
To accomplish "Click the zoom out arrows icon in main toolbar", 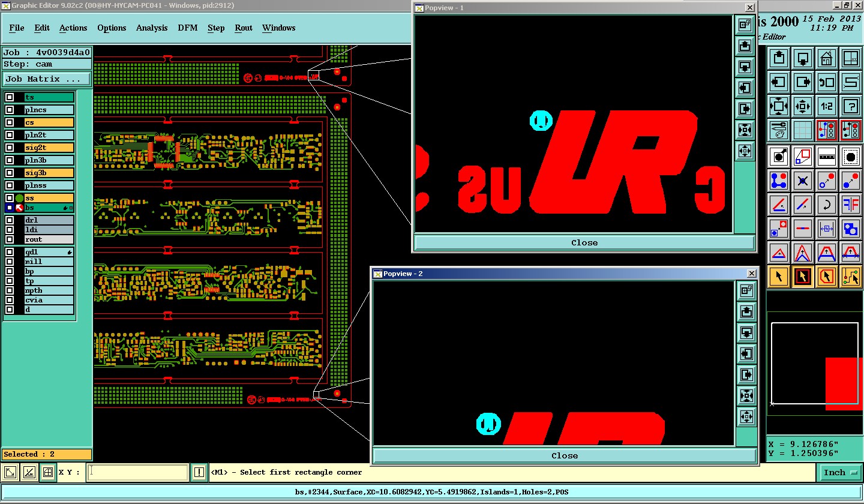I will [803, 106].
